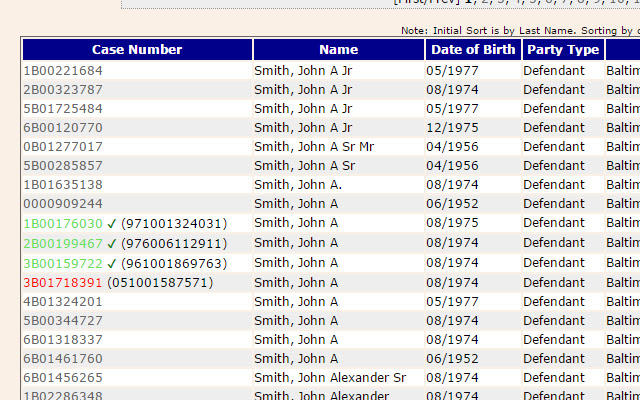Open case 1B00221684

pyautogui.click(x=63, y=71)
